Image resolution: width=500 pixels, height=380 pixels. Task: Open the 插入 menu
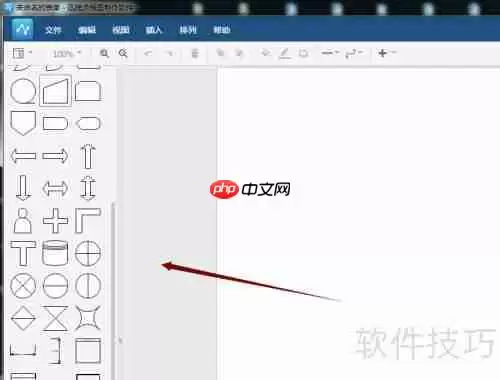tap(154, 30)
